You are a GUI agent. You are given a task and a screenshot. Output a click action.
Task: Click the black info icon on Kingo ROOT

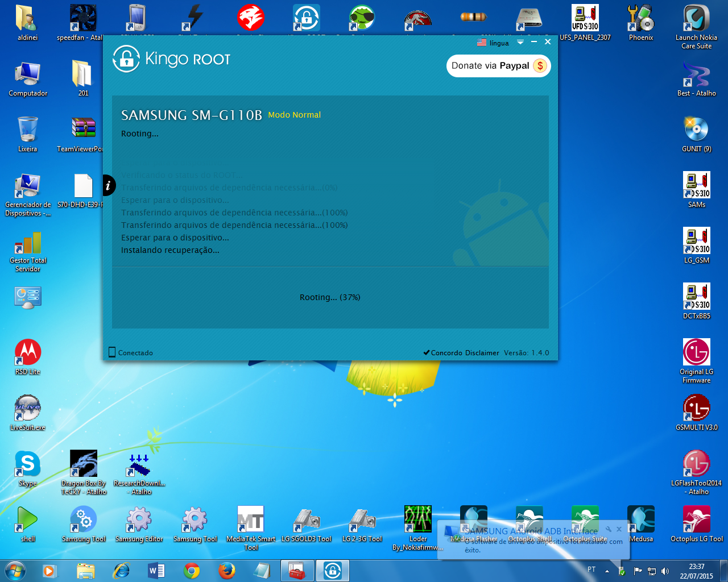[108, 185]
